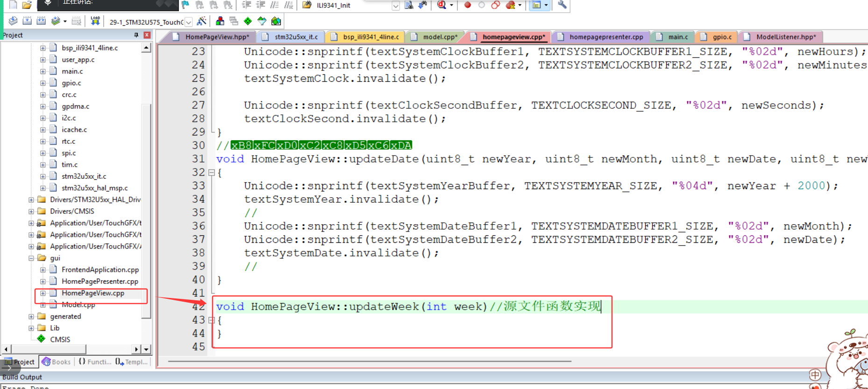Start incremental find with the binoculars arrow
The height and width of the screenshot is (389, 868).
(x=423, y=5)
